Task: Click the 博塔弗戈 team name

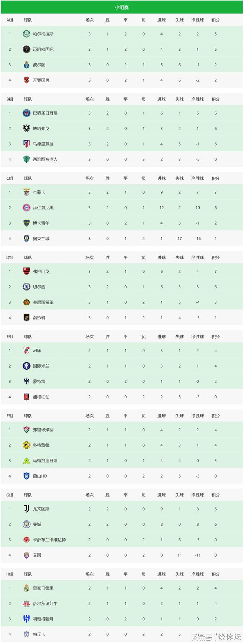Action: [41, 129]
